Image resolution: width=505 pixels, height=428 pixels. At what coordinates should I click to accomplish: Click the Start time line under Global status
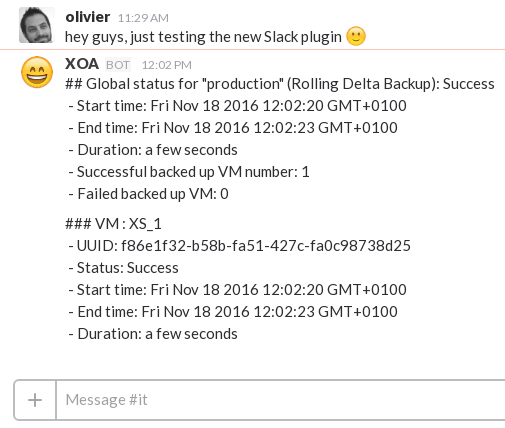point(237,106)
